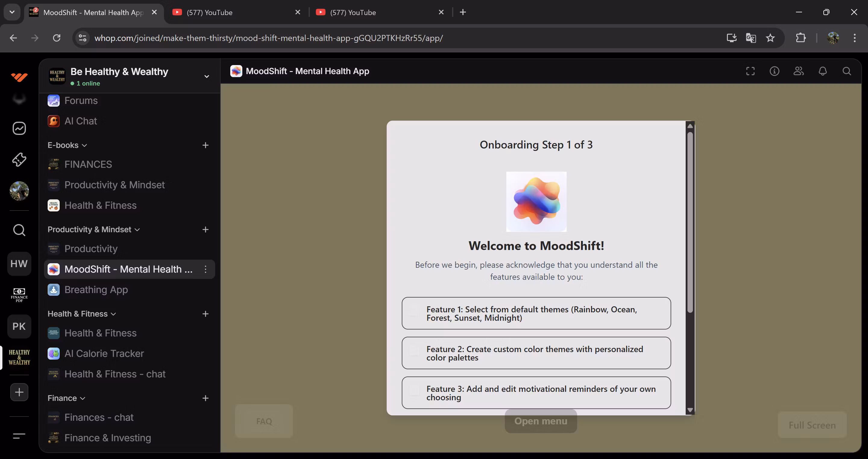Click the onboarding dialog scrollbar down arrow
This screenshot has width=868, height=459.
click(x=690, y=410)
